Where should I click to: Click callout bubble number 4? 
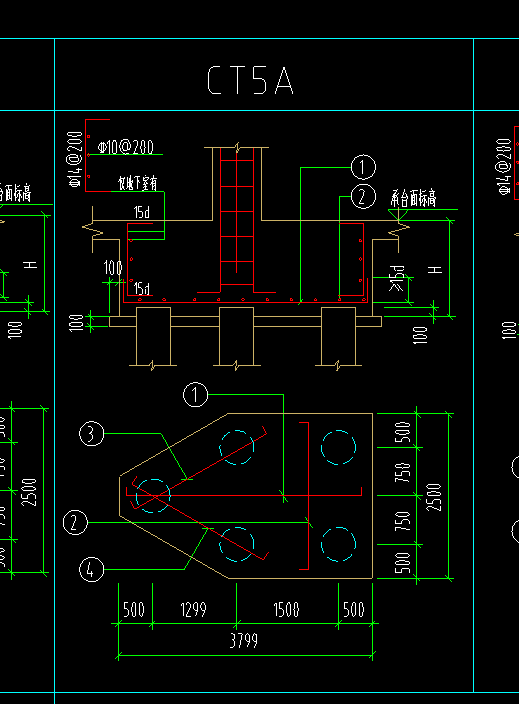[x=91, y=569]
